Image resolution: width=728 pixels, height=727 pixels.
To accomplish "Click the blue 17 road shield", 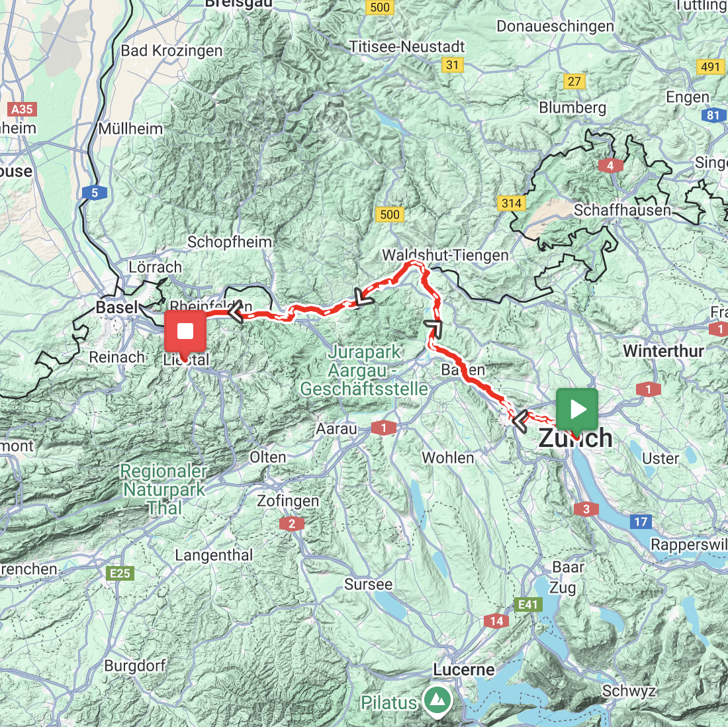I will tap(641, 522).
